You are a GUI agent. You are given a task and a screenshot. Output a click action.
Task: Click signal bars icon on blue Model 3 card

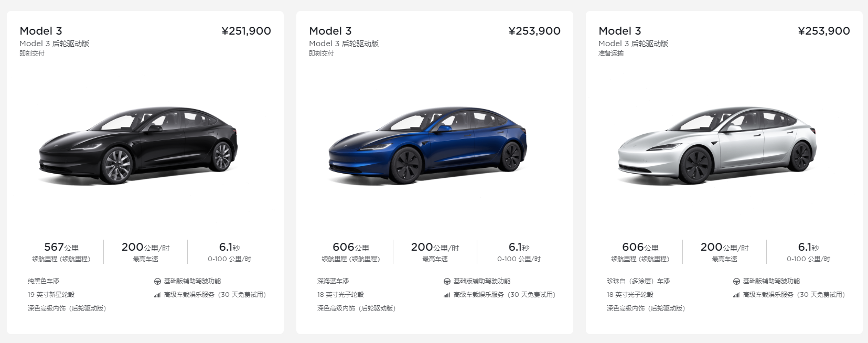pyautogui.click(x=447, y=295)
